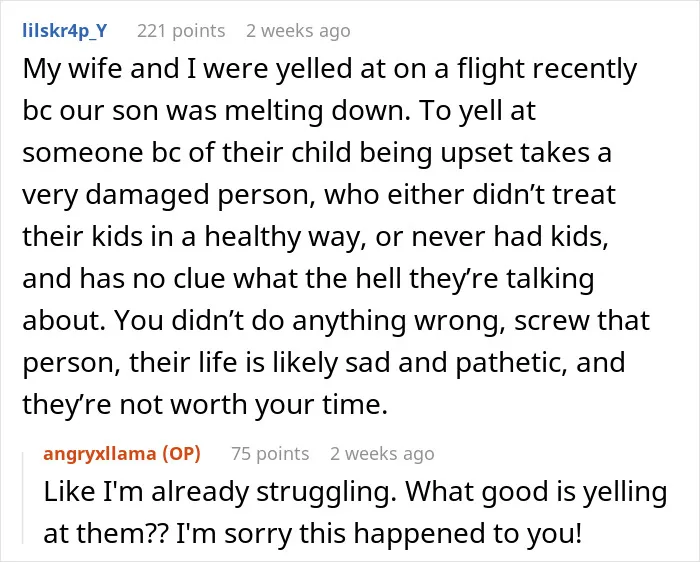Collapse reply using the vertical thread line
The image size is (700, 562).
point(23,498)
